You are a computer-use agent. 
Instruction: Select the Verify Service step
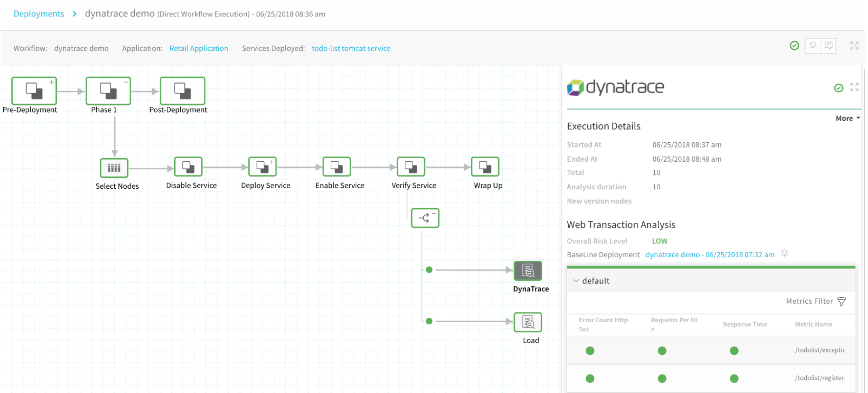click(411, 166)
